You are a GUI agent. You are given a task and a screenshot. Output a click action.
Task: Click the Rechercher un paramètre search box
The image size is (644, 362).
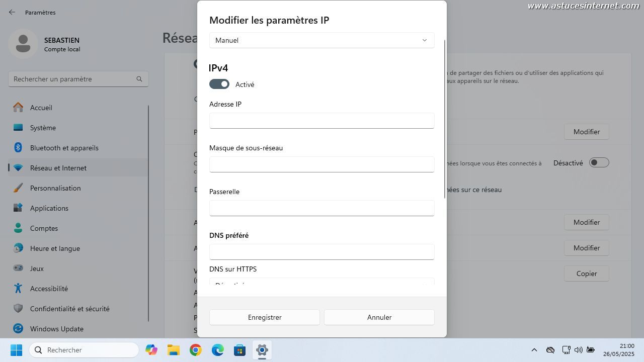(x=78, y=79)
